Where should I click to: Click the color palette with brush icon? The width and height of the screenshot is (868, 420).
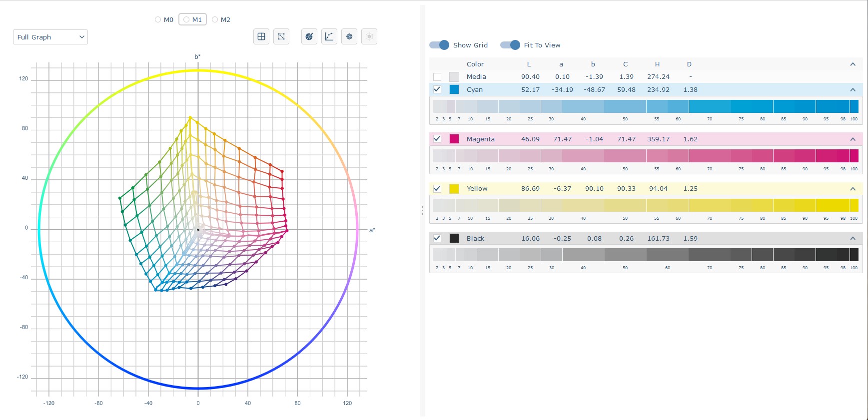309,36
